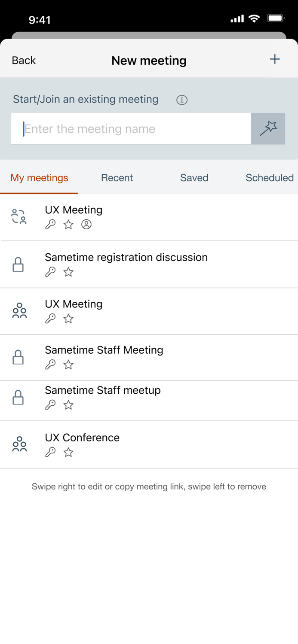Select the Scheduled tab
This screenshot has width=298, height=644.
click(269, 177)
